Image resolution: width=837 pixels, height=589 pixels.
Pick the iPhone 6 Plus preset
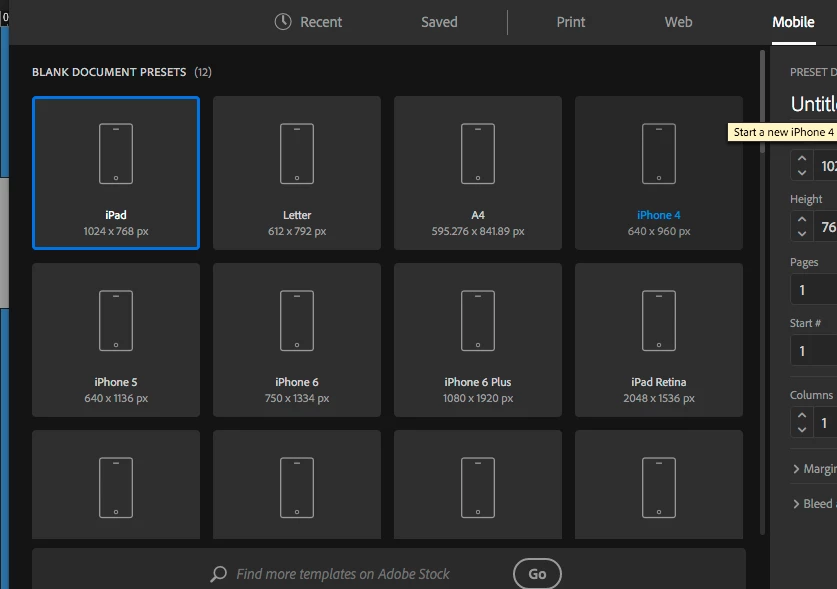pyautogui.click(x=478, y=340)
